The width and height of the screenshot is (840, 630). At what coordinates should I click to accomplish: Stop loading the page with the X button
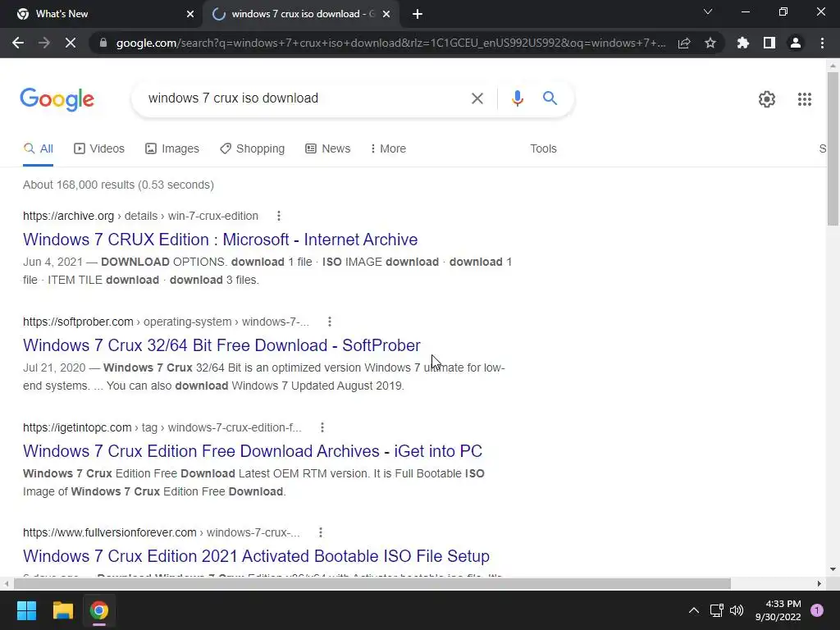(x=71, y=43)
